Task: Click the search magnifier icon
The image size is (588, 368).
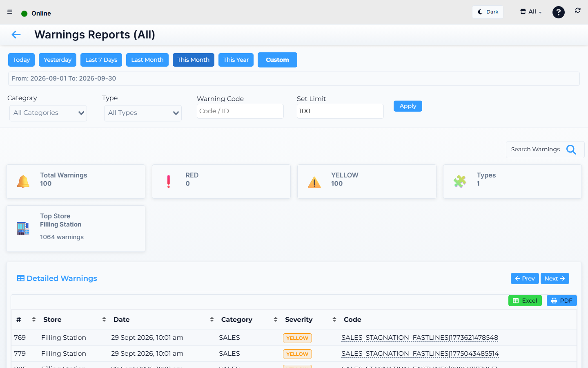Action: click(571, 150)
